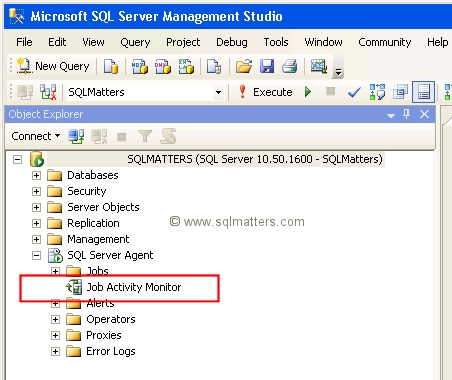Image resolution: width=452 pixels, height=380 pixels.
Task: Click the Change Connection toolbar icon
Action: pos(48,92)
